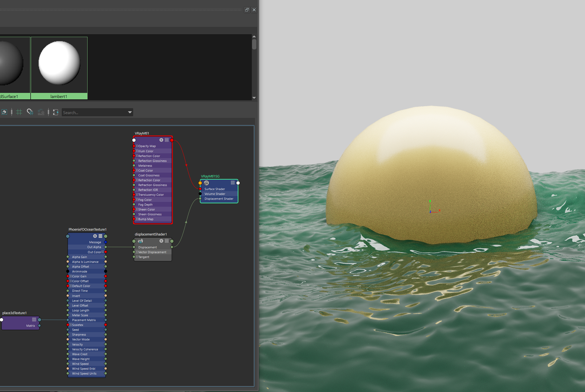Click the Wave Height attribute row
Viewport: 585px width, 392px height.
tap(87, 359)
